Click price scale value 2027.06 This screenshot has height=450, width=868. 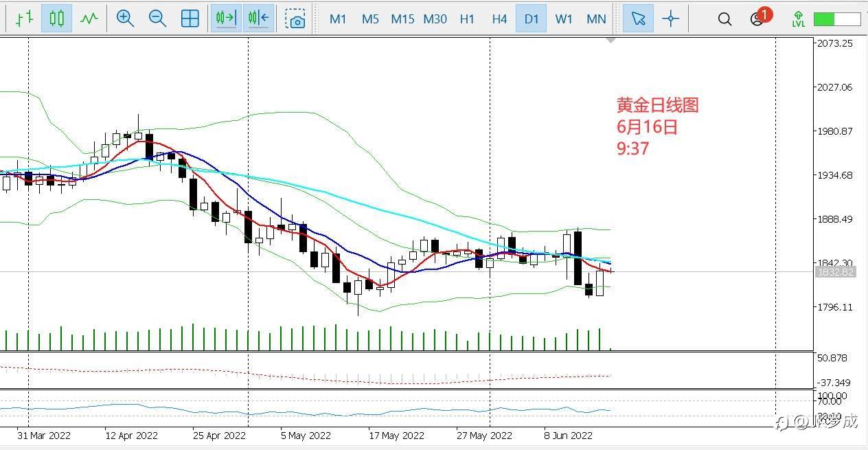click(x=834, y=87)
